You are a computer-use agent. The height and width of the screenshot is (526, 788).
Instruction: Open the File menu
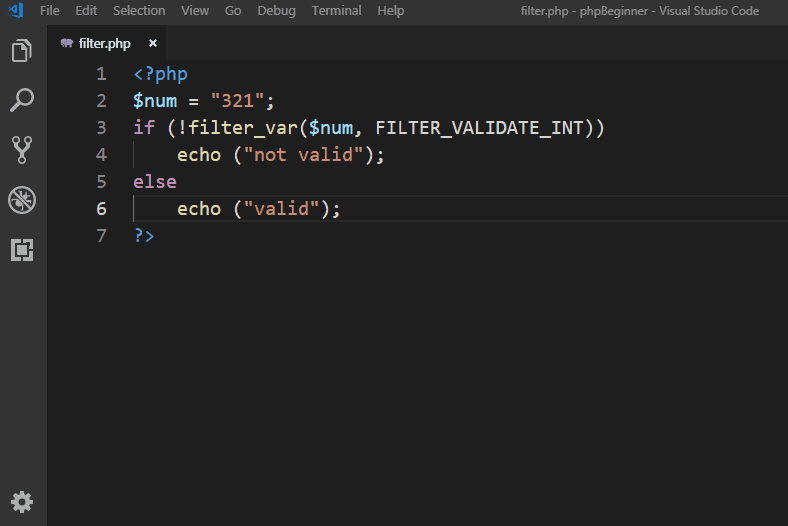(49, 11)
